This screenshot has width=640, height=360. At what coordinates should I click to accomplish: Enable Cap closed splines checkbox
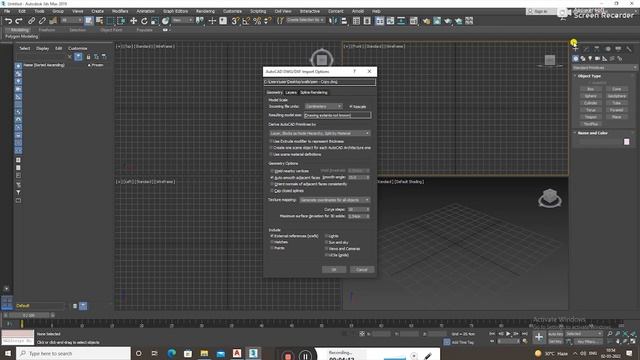pos(272,191)
